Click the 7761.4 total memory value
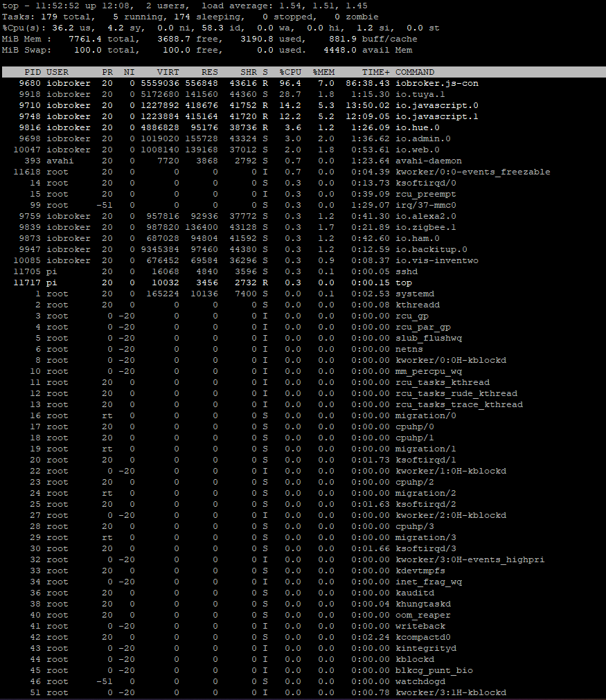This screenshot has height=700, width=606. point(85,39)
